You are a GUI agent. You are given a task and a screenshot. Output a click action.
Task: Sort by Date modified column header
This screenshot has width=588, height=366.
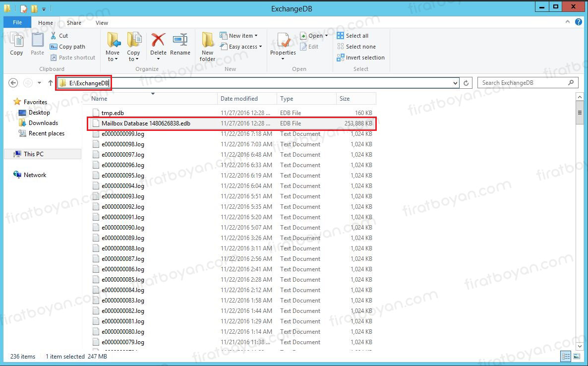tap(247, 99)
